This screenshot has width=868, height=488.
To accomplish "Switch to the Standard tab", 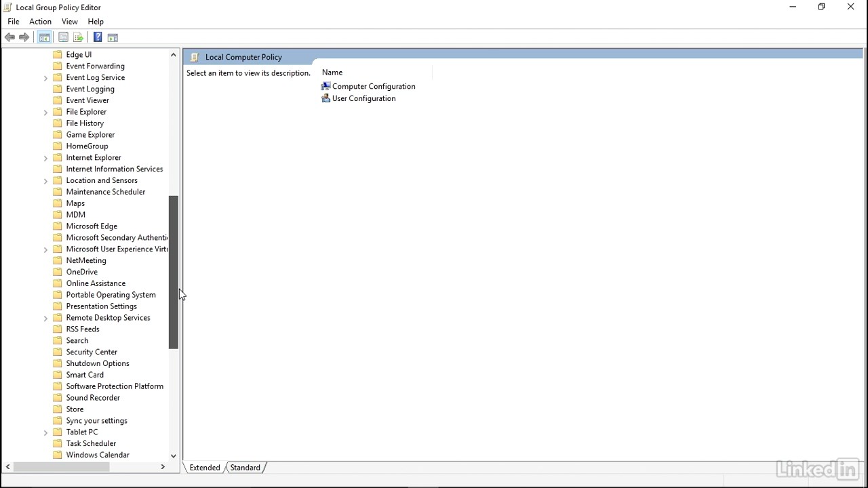I will [x=245, y=468].
